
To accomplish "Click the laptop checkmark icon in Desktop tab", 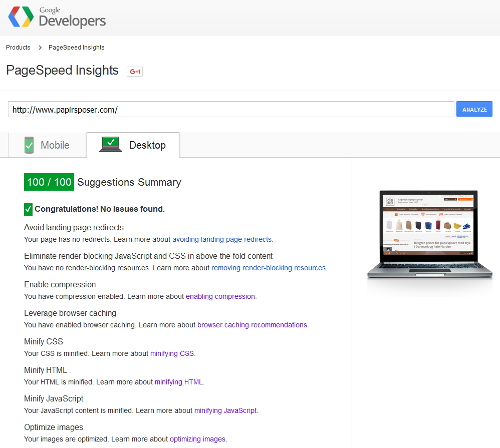I will click(x=110, y=144).
